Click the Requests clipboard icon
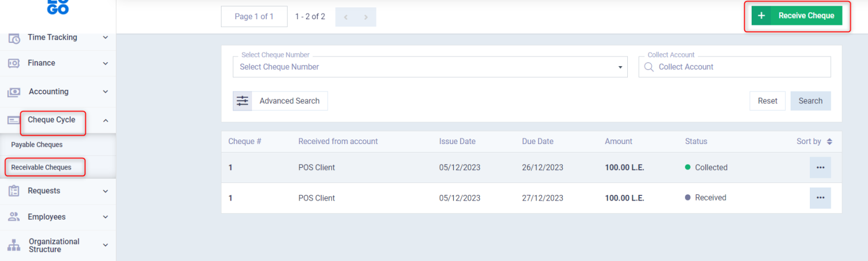Viewport: 868px width, 261px height. 14,191
